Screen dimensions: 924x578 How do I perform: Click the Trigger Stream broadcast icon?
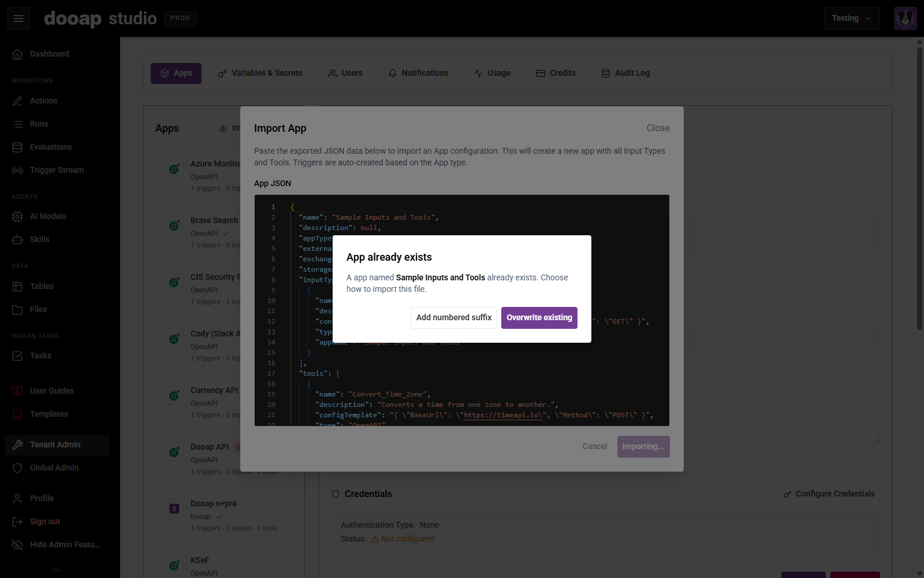pyautogui.click(x=17, y=170)
